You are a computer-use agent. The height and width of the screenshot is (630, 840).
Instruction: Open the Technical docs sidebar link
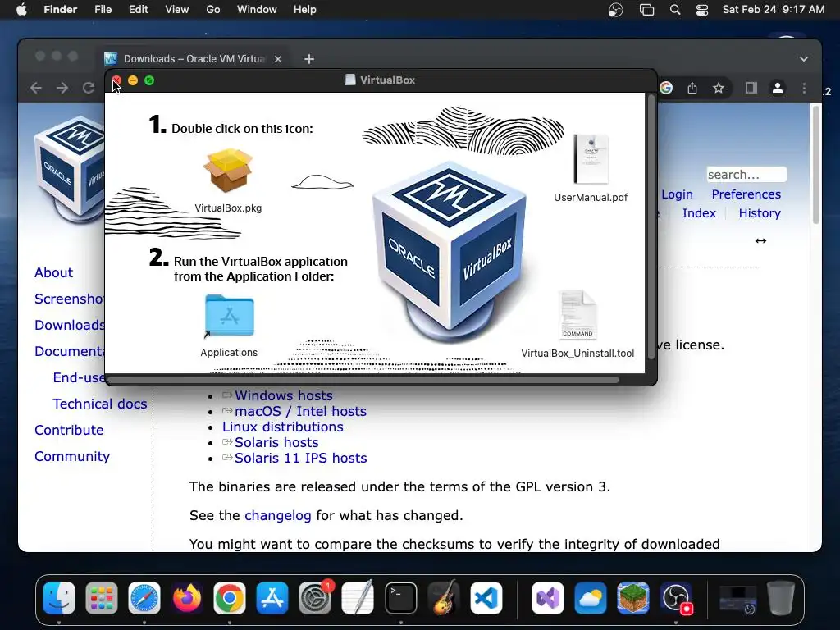click(x=99, y=404)
